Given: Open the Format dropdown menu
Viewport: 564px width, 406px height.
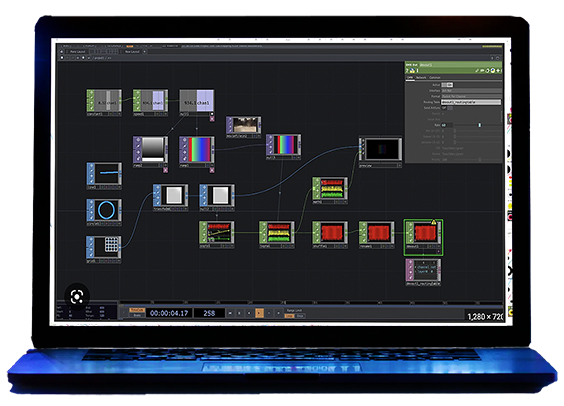Looking at the screenshot, I should (471, 96).
